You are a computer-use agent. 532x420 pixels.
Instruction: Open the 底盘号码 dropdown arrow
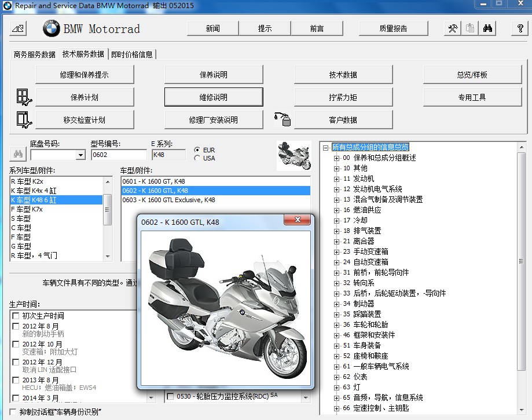(x=80, y=155)
